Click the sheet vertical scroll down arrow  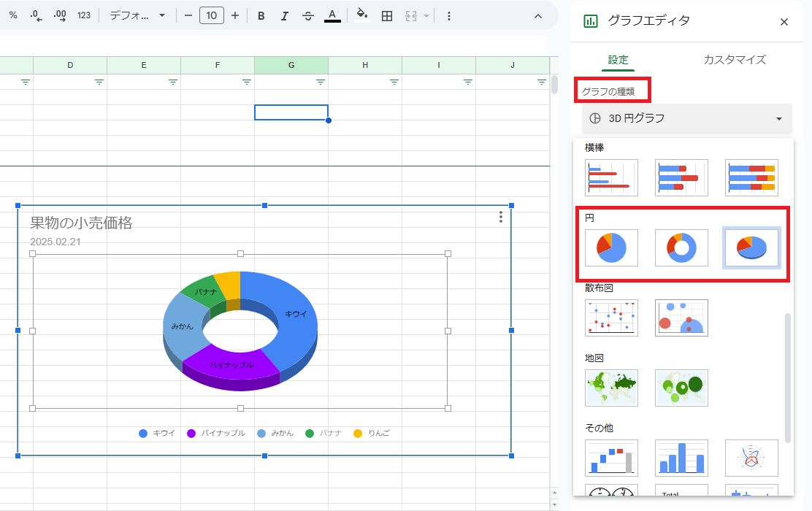[x=554, y=504]
